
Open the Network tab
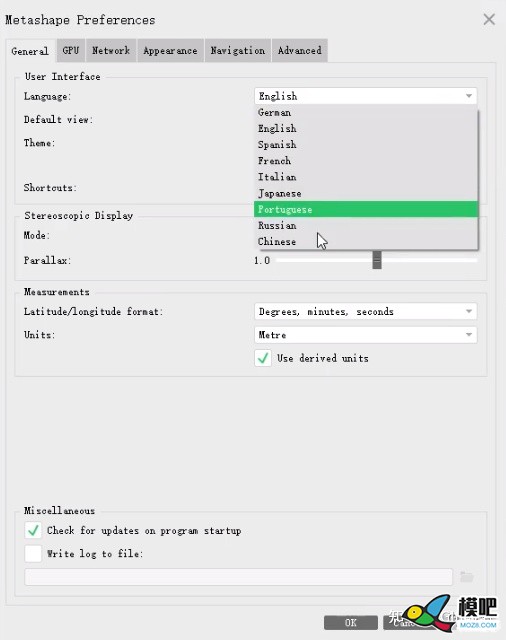pos(111,51)
